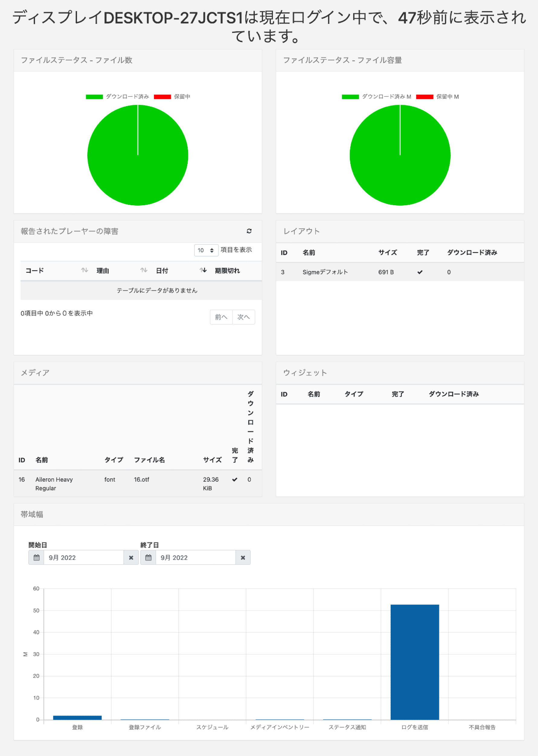Click the refresh icon in player faults panel

(x=249, y=231)
